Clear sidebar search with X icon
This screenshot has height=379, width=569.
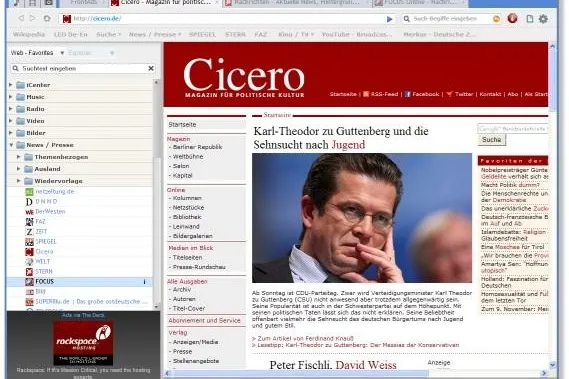pos(151,68)
